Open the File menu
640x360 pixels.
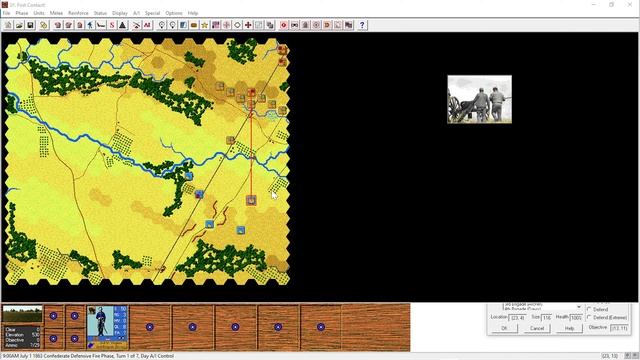tap(7, 13)
